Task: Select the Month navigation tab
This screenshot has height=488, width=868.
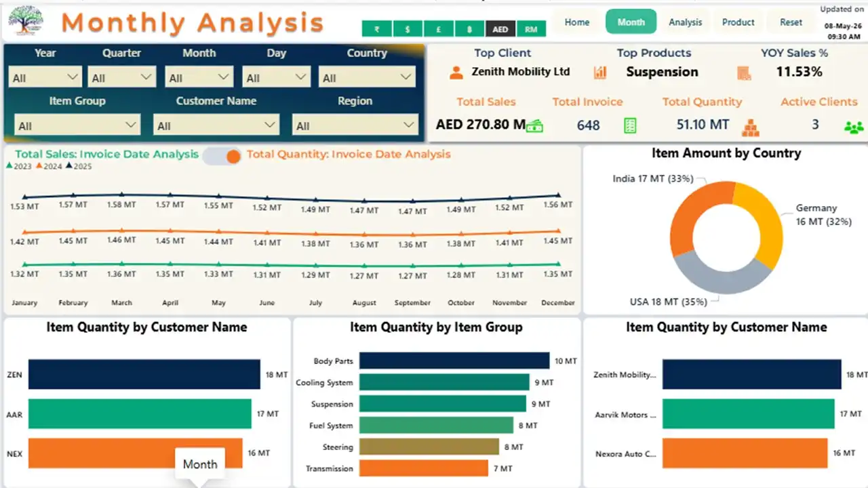Action: click(631, 22)
